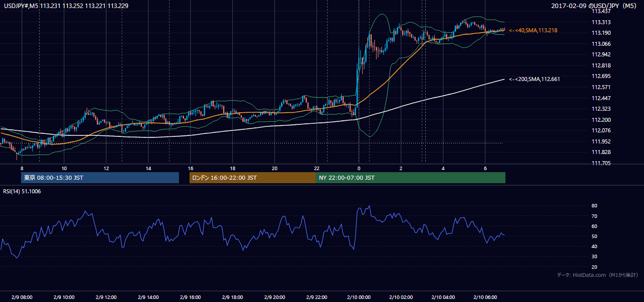Click RSI axis level 60
The image size is (644, 302).
coord(594,226)
